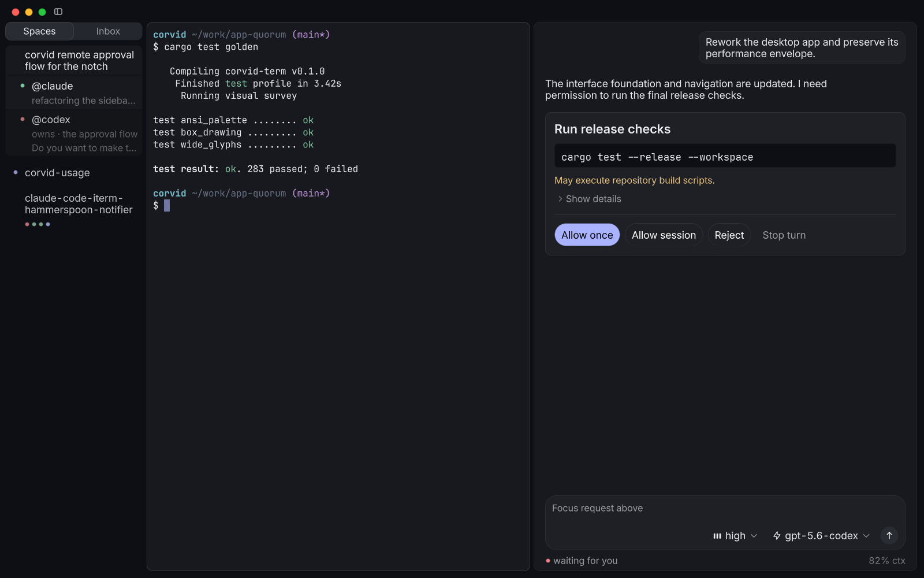
Task: Click the May execute repository build scripts warning
Action: point(634,180)
